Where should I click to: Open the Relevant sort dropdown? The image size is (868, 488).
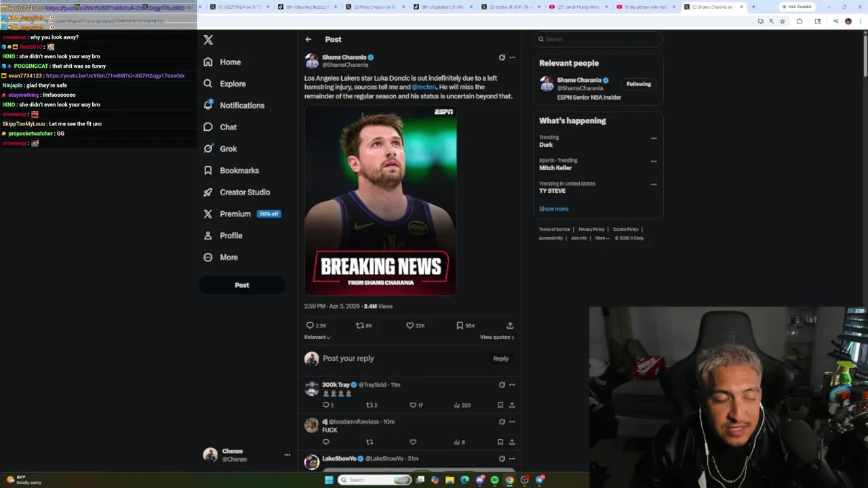317,337
